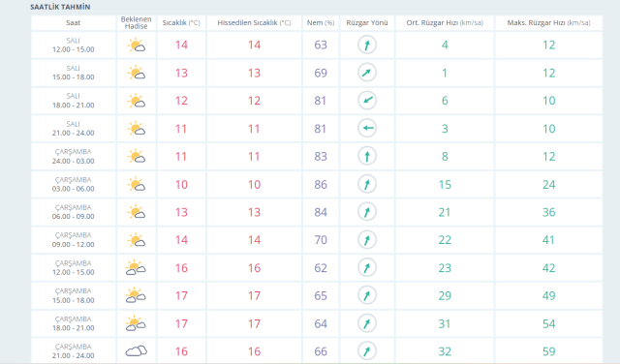
Task: Click weather icon for SALI 15.00 - 18.00
Action: (137, 73)
